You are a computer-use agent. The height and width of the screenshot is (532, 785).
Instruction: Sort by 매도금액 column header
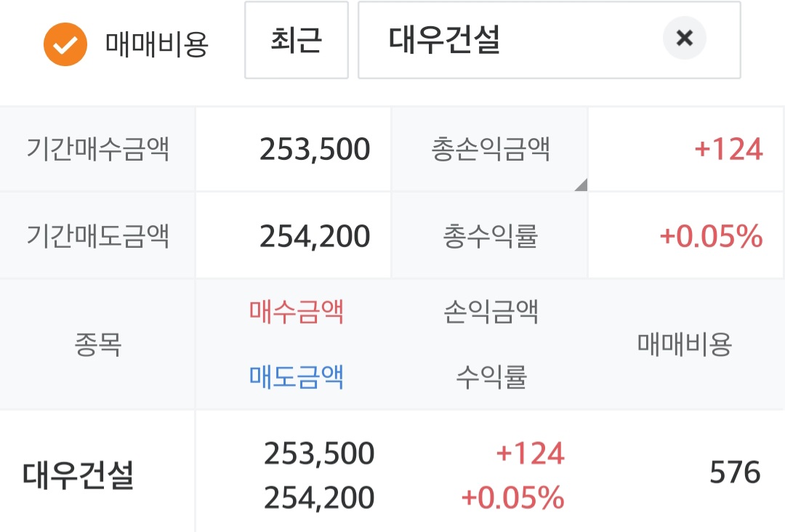click(x=296, y=376)
